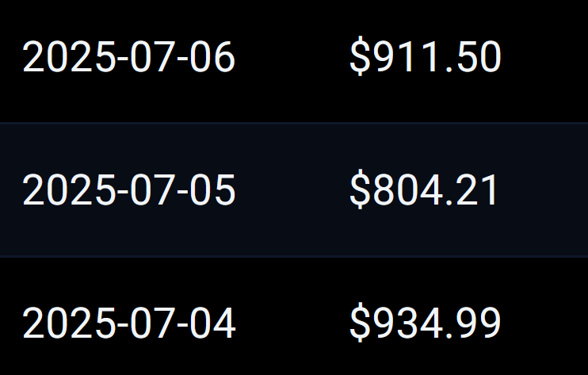Screen dimensions: 588x375
Task: Select the table row dated 2025-07-06
Action: coord(293,58)
